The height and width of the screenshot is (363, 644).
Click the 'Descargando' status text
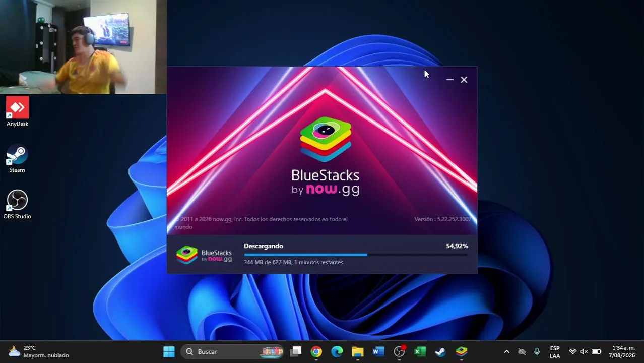(x=264, y=246)
